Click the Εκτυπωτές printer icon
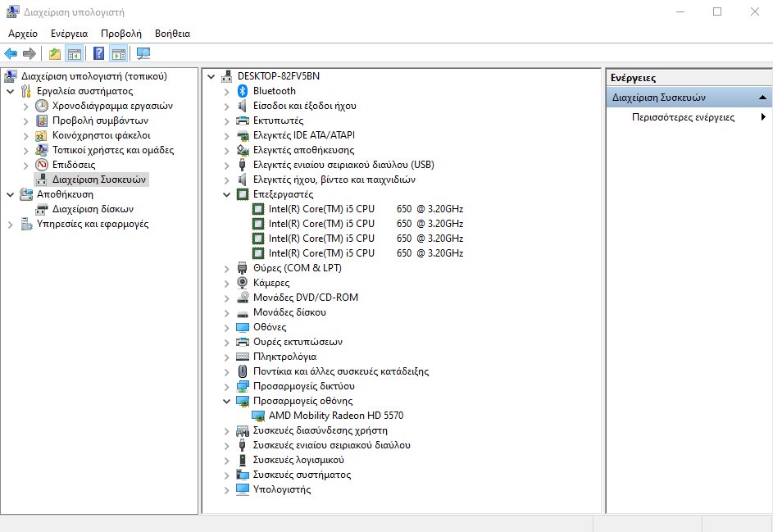The height and width of the screenshot is (532, 773). click(242, 120)
